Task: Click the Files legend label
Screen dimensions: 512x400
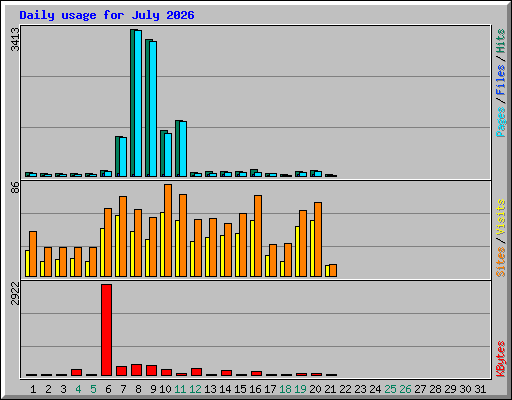Action: click(x=501, y=80)
